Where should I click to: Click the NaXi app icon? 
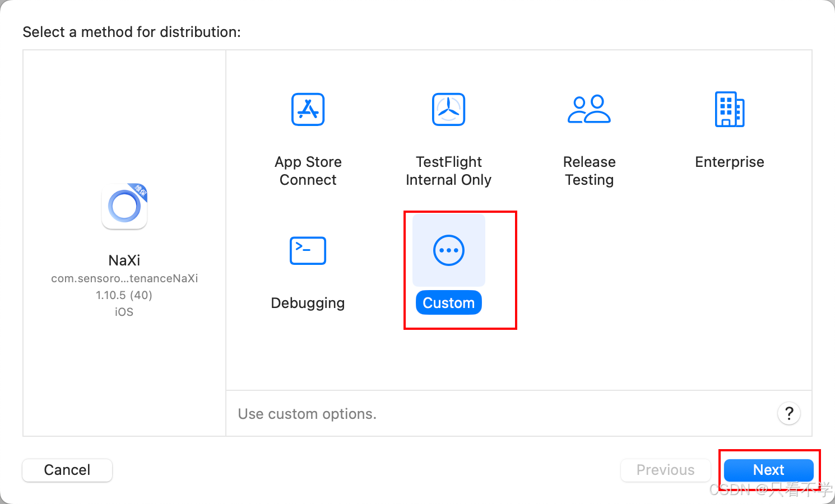(124, 206)
